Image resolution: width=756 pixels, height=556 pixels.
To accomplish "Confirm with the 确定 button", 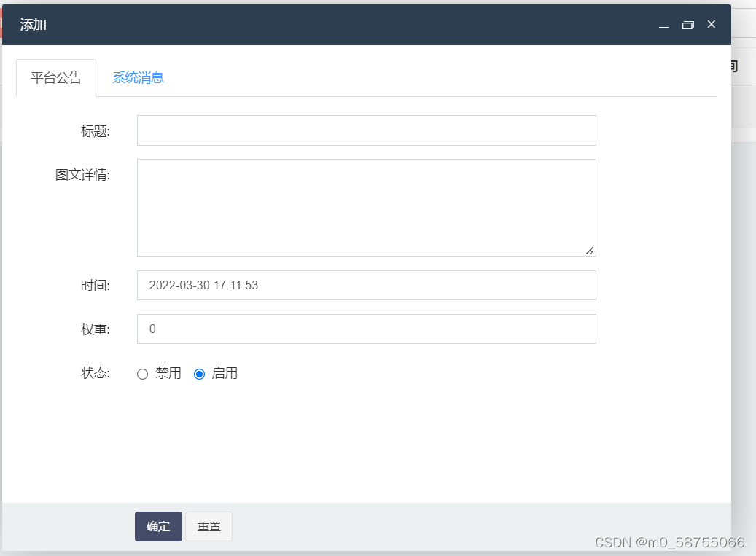I will (159, 526).
